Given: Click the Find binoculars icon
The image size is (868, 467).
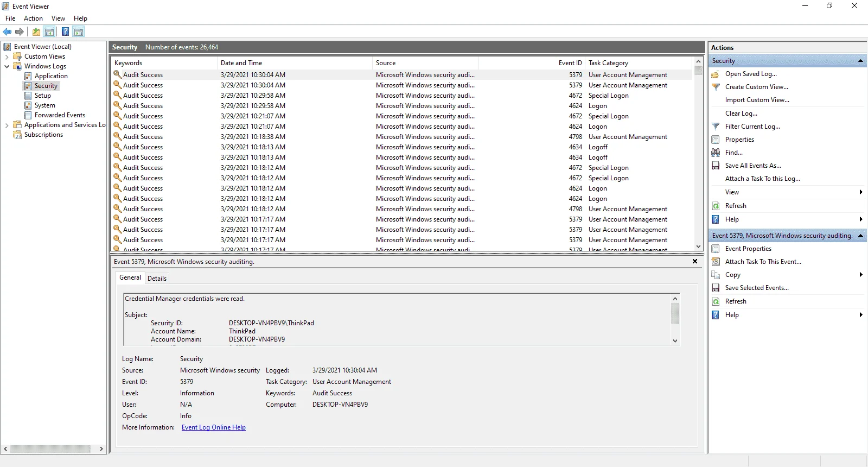Looking at the screenshot, I should point(716,153).
